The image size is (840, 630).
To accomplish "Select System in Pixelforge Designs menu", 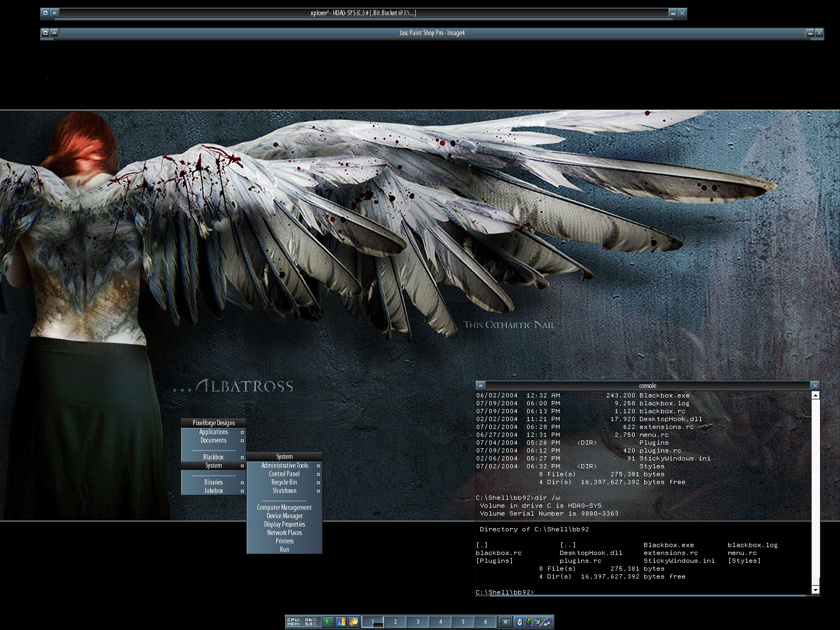I will [213, 466].
